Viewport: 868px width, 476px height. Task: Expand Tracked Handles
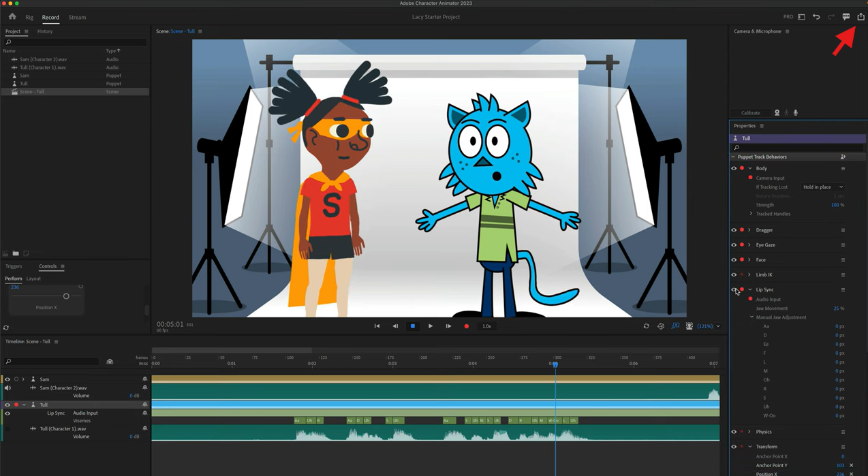pos(751,214)
